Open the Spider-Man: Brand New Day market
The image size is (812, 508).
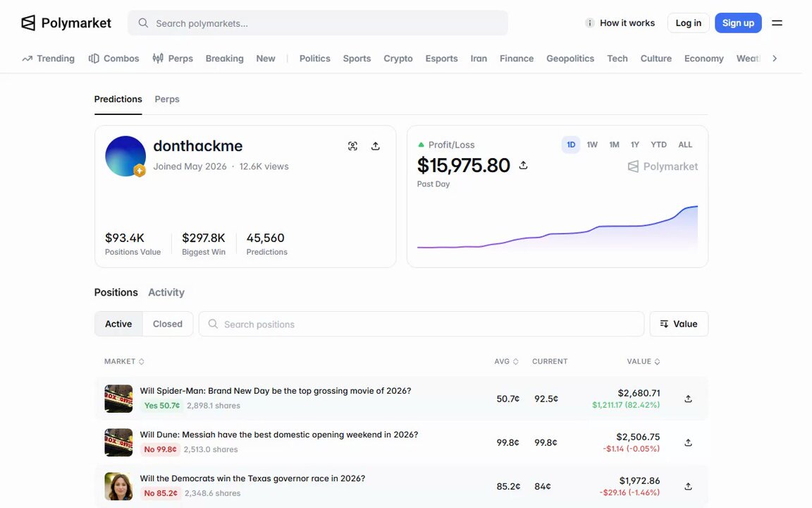276,391
